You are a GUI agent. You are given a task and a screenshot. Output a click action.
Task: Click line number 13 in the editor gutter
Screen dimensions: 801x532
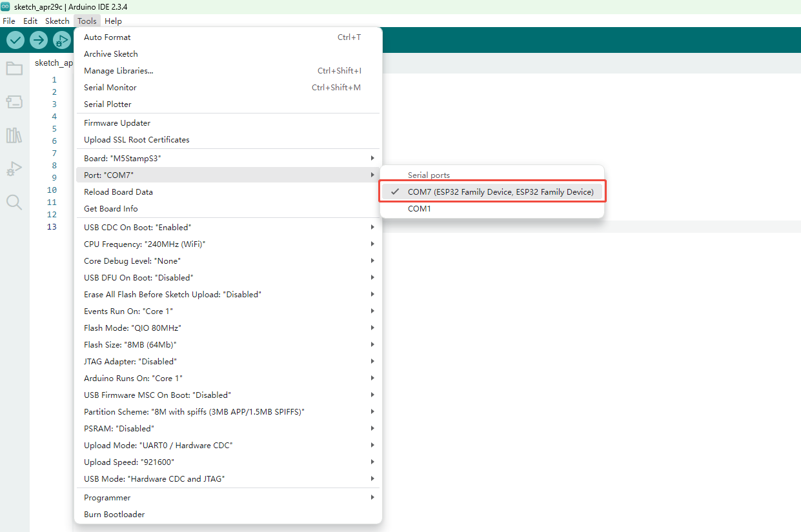[x=52, y=227]
